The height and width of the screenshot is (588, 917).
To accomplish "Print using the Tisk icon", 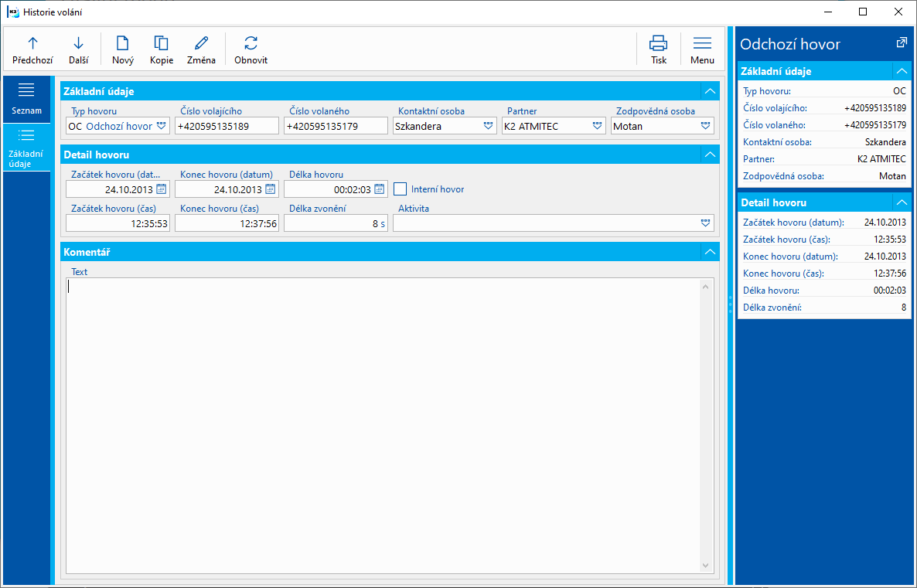I will pyautogui.click(x=658, y=49).
